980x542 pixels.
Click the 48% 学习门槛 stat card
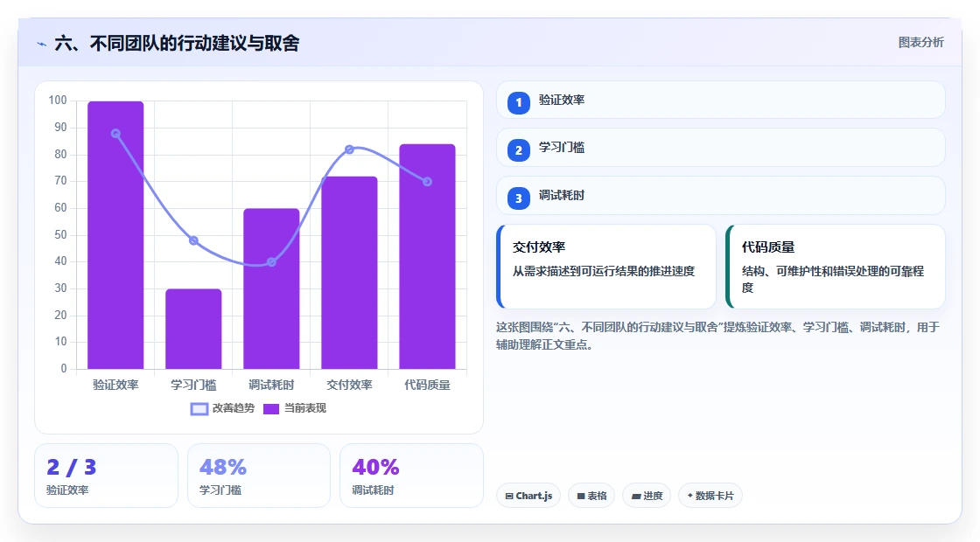(x=259, y=476)
